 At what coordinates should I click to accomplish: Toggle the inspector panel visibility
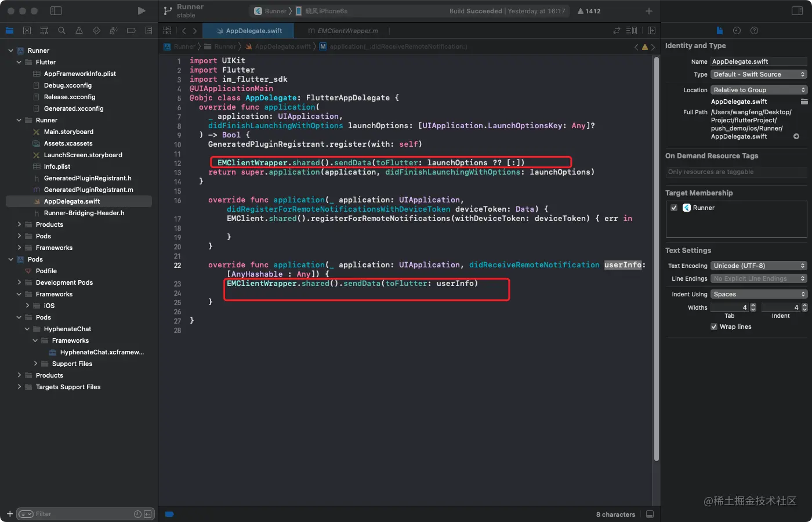tap(797, 11)
